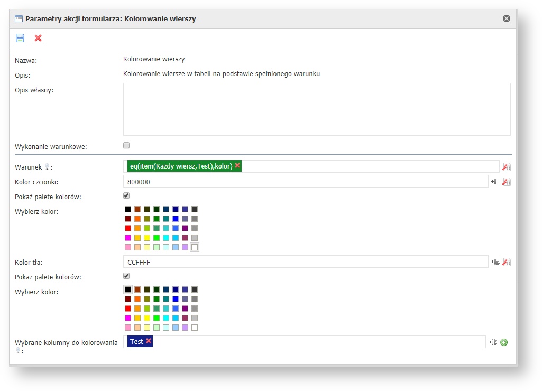Click lightbulb hint next to Warunek
Image resolution: width=543 pixels, height=392 pixels.
47,167
